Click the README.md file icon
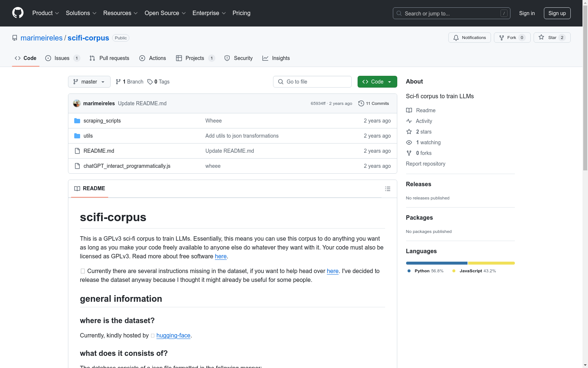Image resolution: width=588 pixels, height=368 pixels. 77,151
